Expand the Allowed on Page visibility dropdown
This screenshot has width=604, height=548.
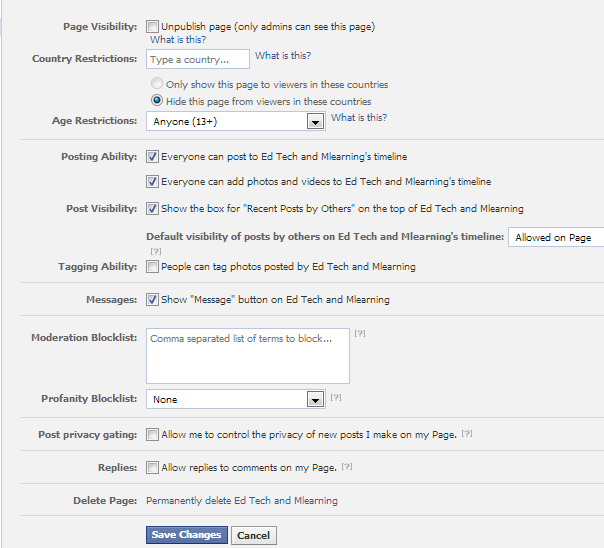pos(555,237)
